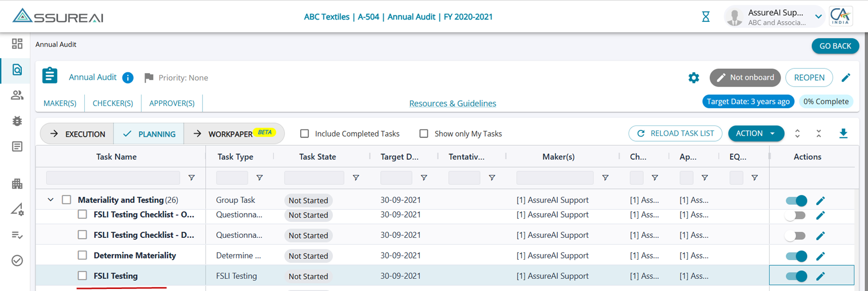Click the download task list icon

point(843,134)
